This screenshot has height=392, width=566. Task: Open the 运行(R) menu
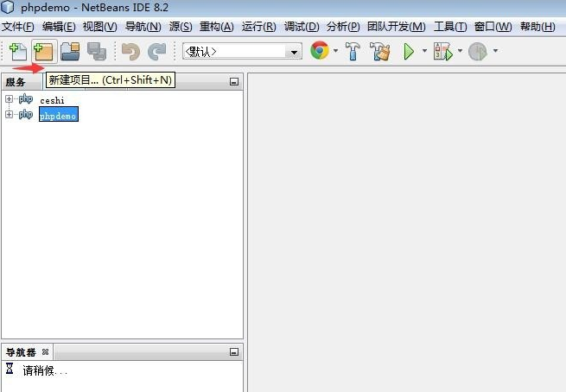tap(259, 27)
